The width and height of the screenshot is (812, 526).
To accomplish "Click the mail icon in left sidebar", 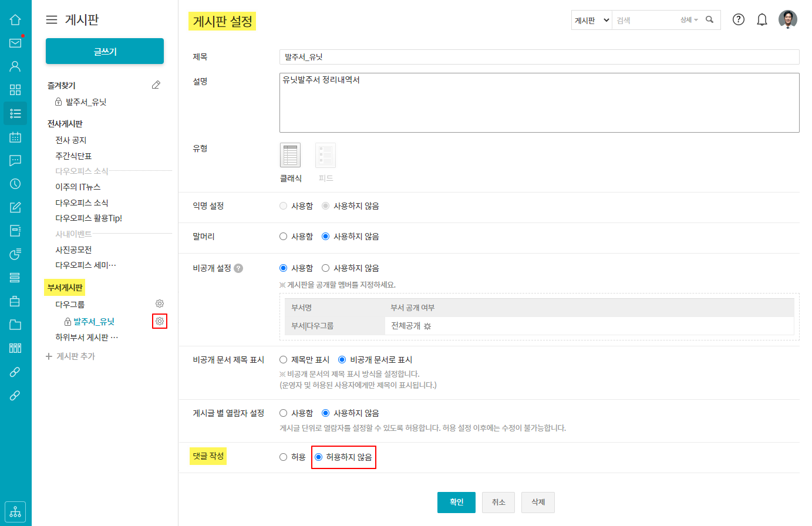I will pos(15,43).
